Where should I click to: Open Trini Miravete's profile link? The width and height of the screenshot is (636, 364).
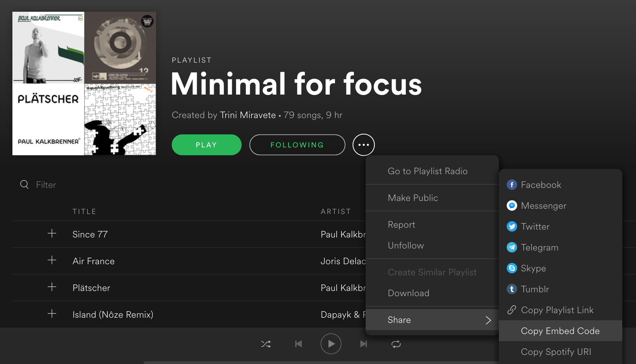247,115
